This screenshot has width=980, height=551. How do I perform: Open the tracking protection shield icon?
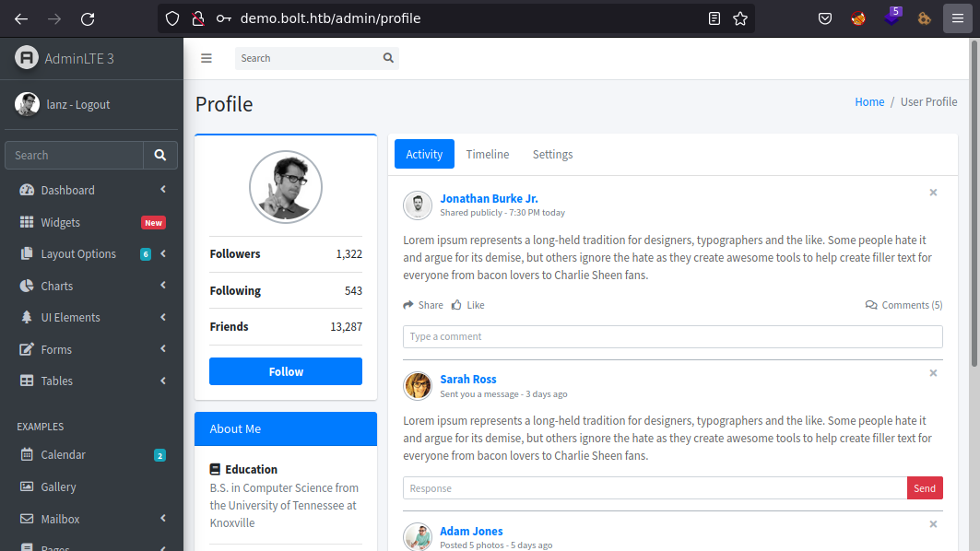click(172, 18)
